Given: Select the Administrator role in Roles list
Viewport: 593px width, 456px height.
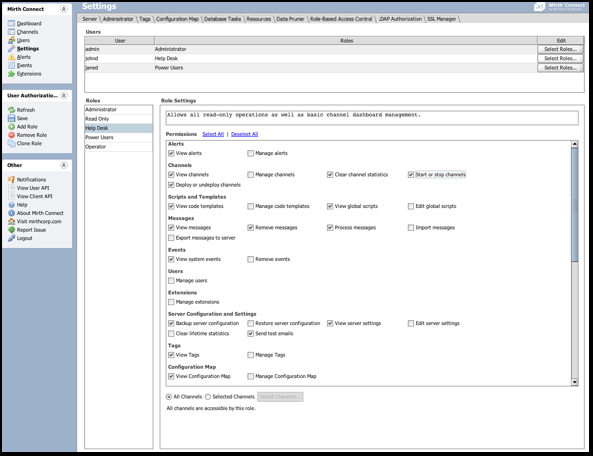Looking at the screenshot, I should tap(119, 110).
